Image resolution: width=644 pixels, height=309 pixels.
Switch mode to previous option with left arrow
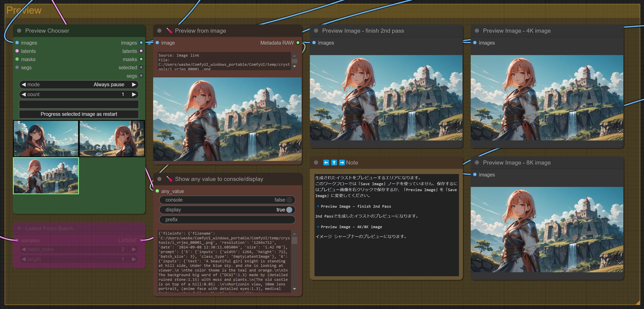coord(23,84)
